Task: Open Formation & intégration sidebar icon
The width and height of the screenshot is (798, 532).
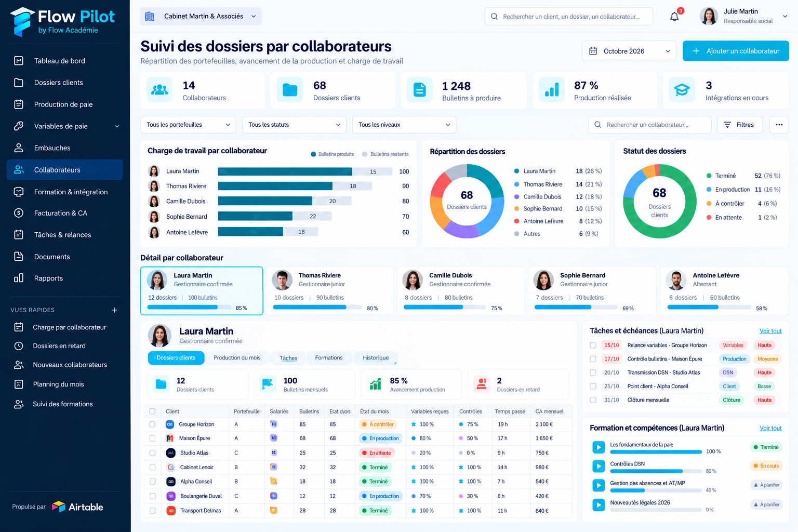Action: click(19, 192)
